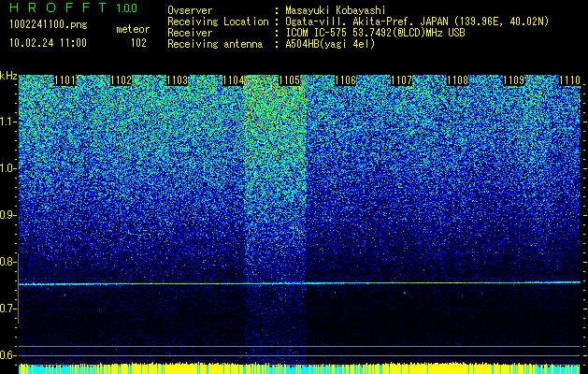
Task: Click the kHz axis unit label
Action: (8, 76)
